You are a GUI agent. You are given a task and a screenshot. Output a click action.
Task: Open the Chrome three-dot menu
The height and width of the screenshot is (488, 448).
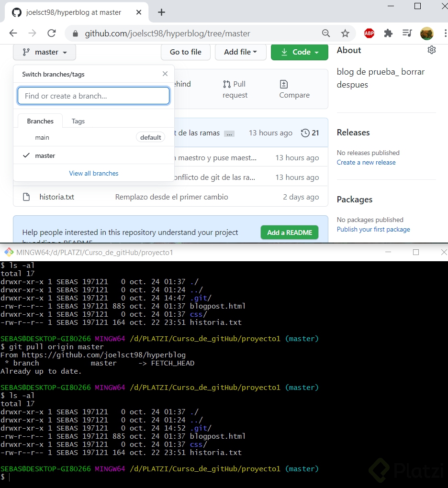pos(446,33)
